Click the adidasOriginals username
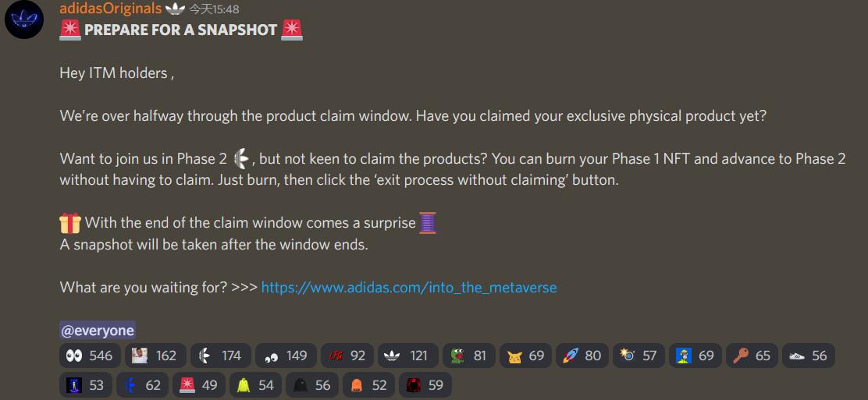 point(111,9)
